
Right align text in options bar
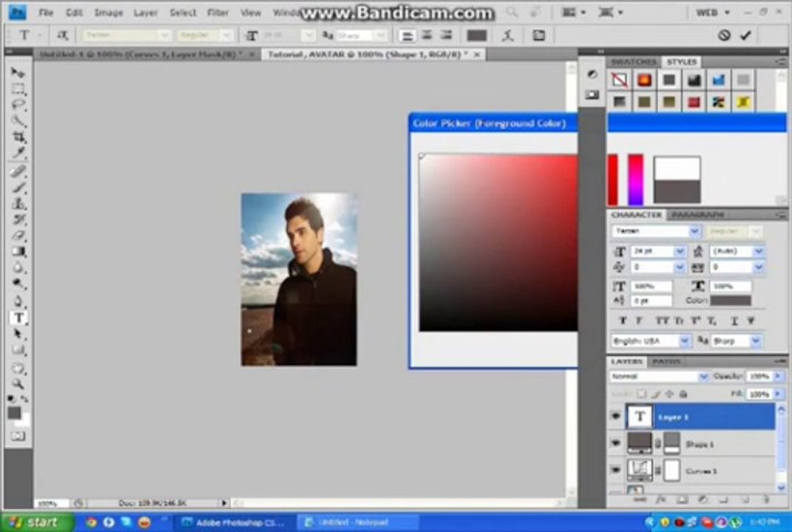tap(447, 35)
